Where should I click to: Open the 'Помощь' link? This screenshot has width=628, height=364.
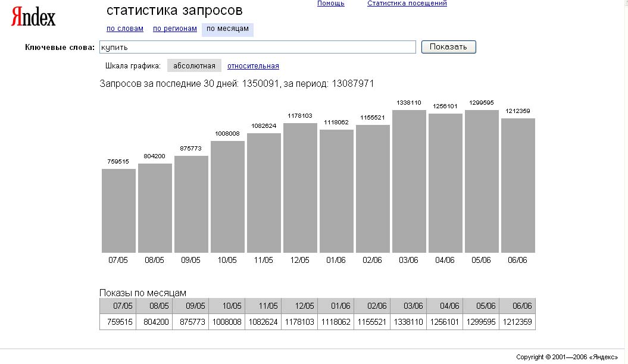330,4
